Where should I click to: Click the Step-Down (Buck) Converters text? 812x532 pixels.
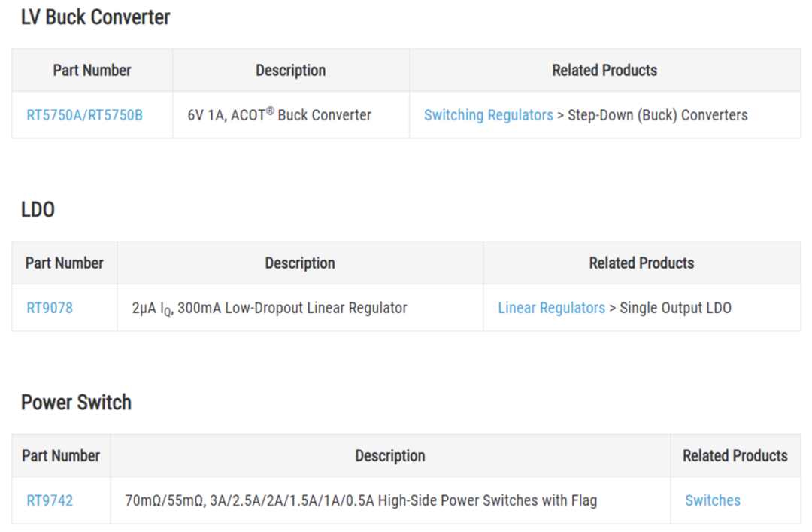657,115
